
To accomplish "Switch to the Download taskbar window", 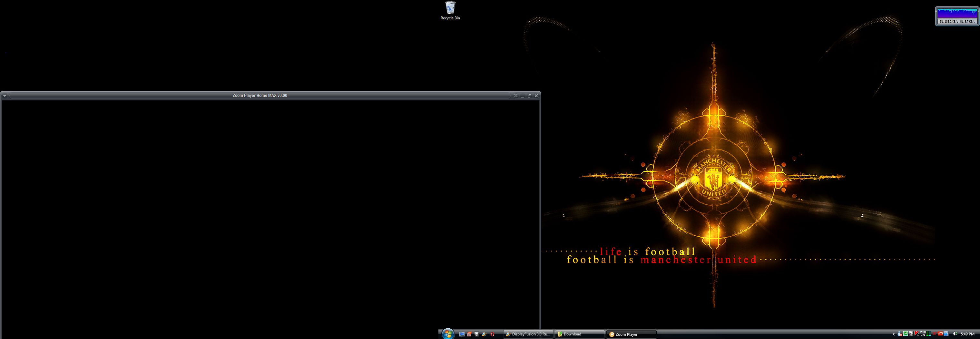I will (579, 334).
